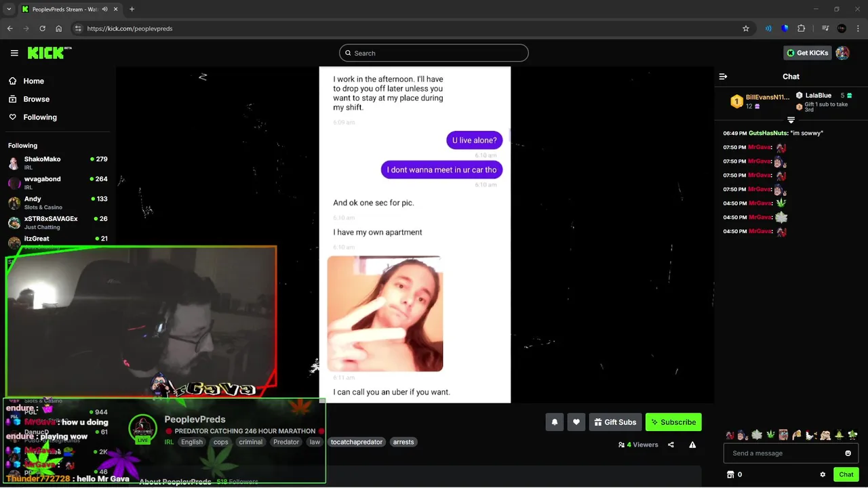Click the share stream icon
This screenshot has height=488, width=868.
coord(671,445)
